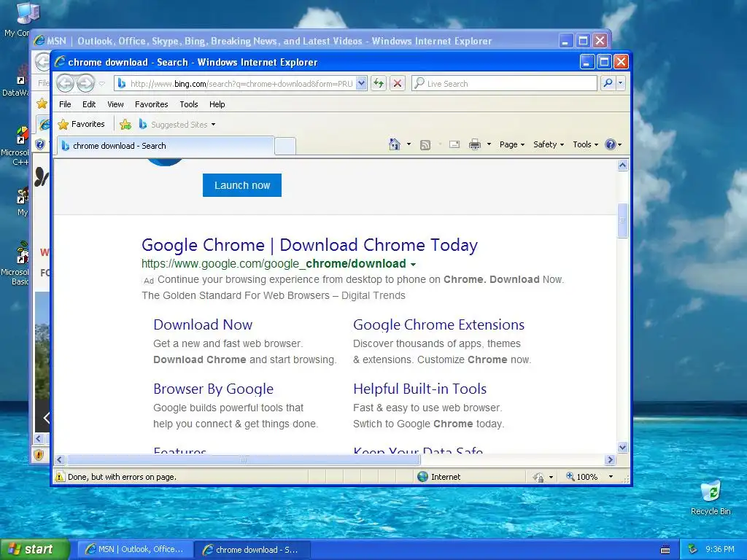Click the Bing icon in address bar
The width and height of the screenshot is (747, 560).
(122, 83)
